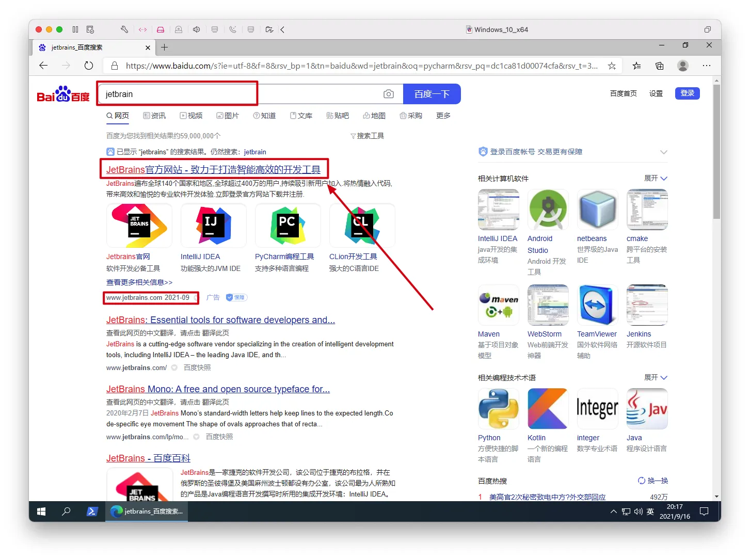The width and height of the screenshot is (750, 560).
Task: Click the 百度一下 search button
Action: pyautogui.click(x=432, y=94)
